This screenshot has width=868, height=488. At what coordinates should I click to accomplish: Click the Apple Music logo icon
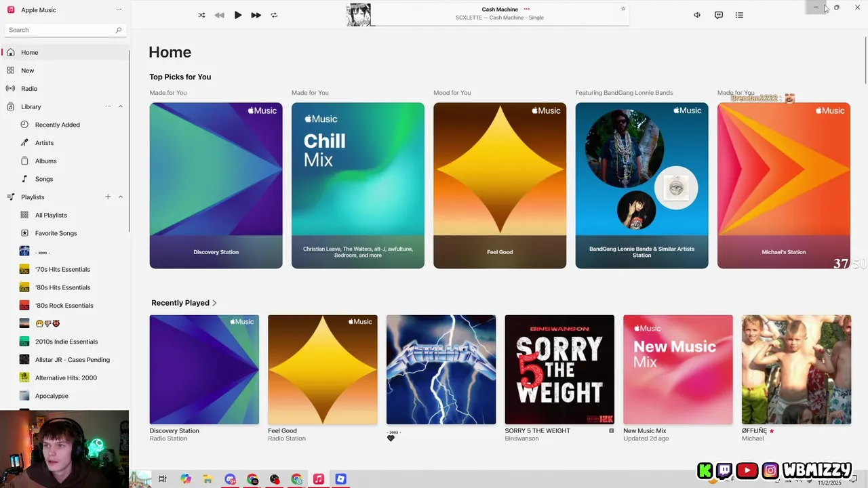pyautogui.click(x=11, y=9)
